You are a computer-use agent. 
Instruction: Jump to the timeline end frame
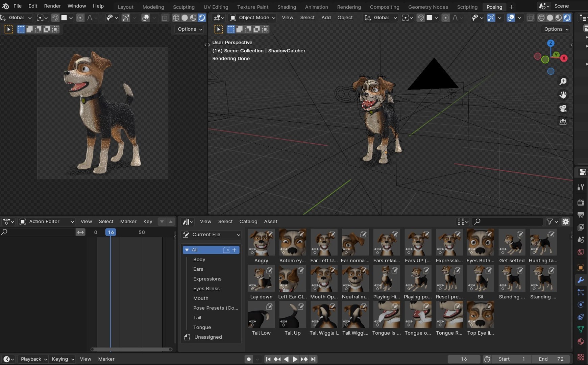[x=313, y=359]
